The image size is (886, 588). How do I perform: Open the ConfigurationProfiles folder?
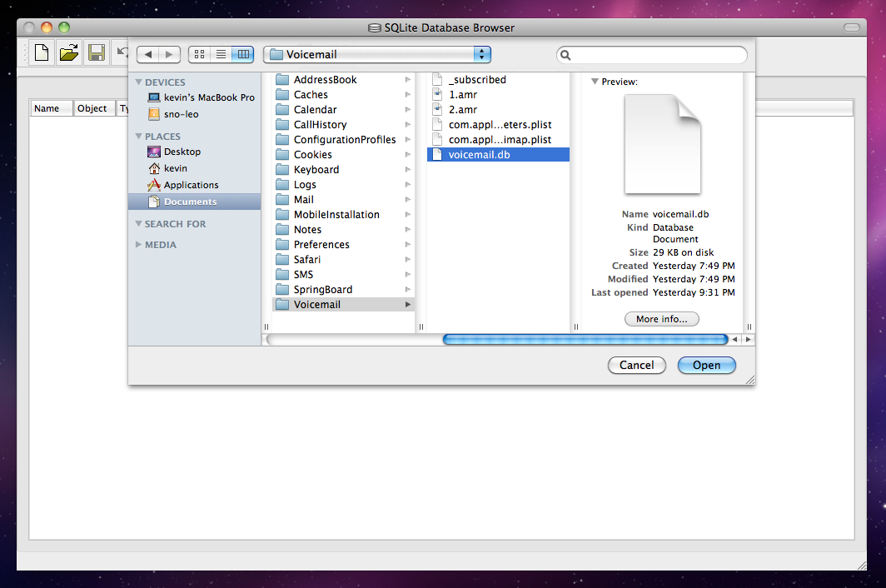(344, 140)
